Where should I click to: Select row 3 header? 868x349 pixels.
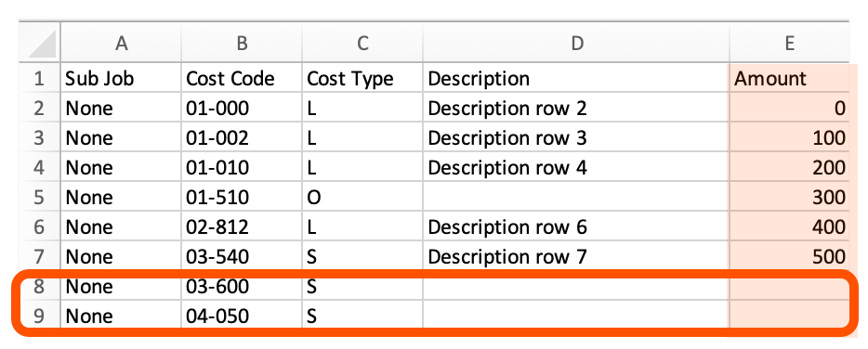[40, 137]
